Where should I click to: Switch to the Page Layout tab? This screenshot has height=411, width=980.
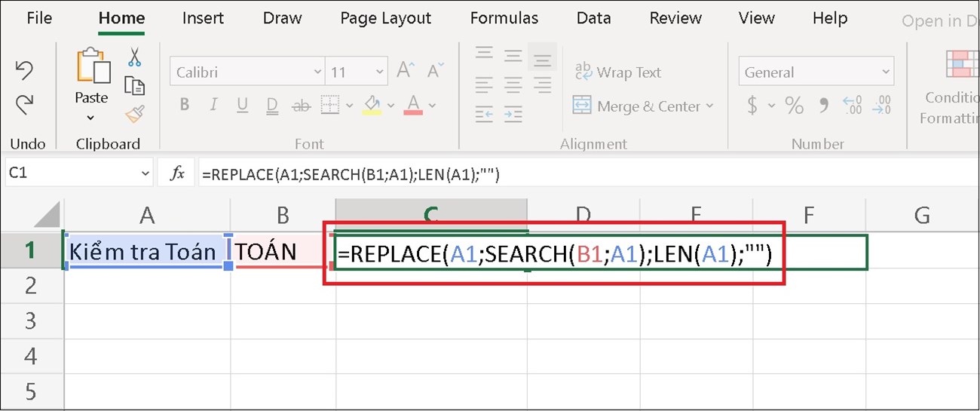(386, 18)
